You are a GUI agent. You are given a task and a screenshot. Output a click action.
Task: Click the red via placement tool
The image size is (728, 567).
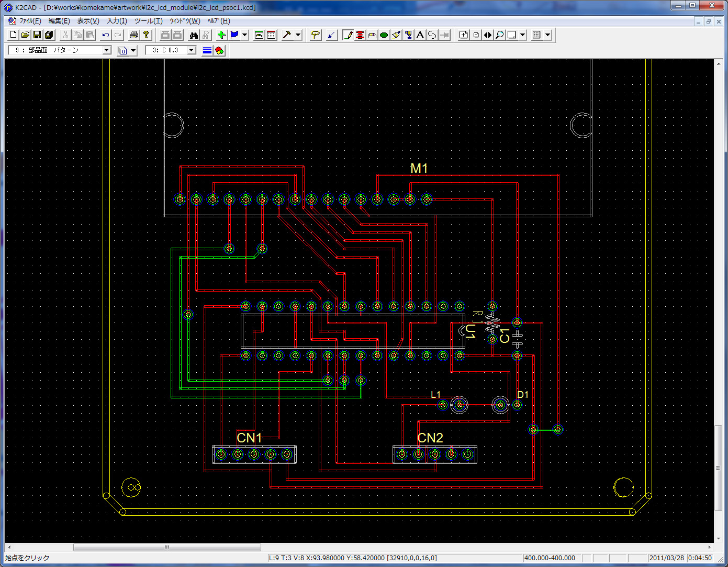360,35
